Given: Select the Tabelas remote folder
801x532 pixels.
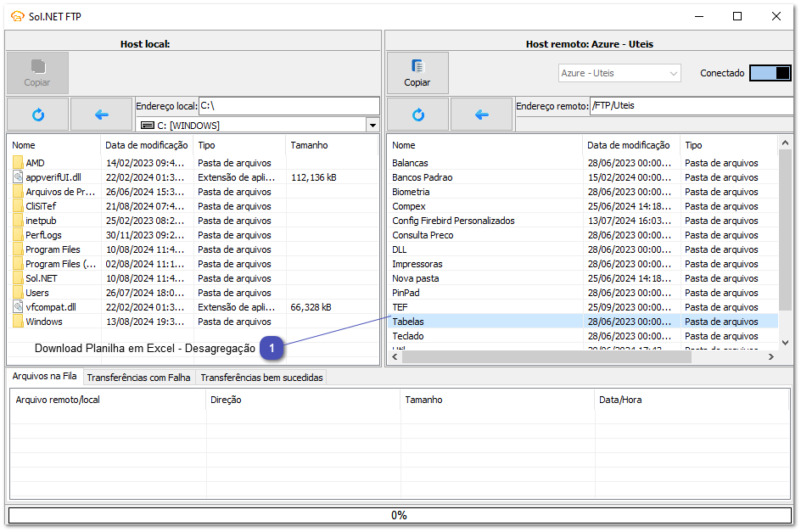Looking at the screenshot, I should point(408,322).
